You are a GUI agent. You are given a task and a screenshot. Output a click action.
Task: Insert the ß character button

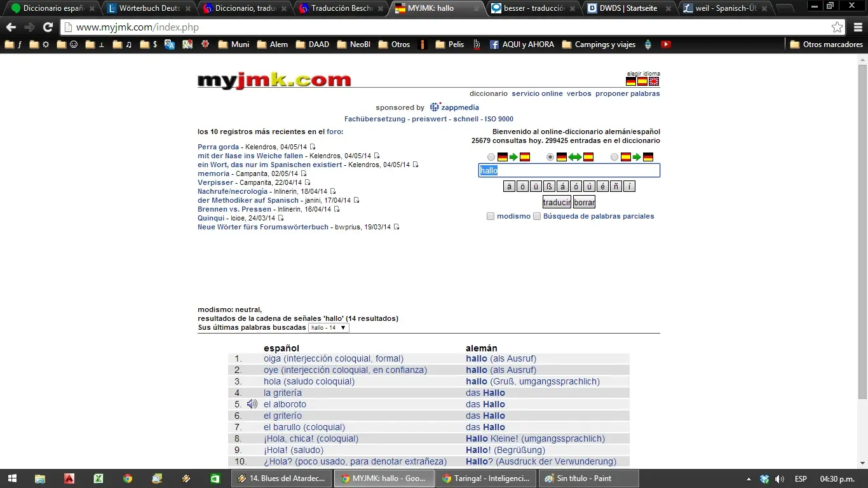pos(549,186)
